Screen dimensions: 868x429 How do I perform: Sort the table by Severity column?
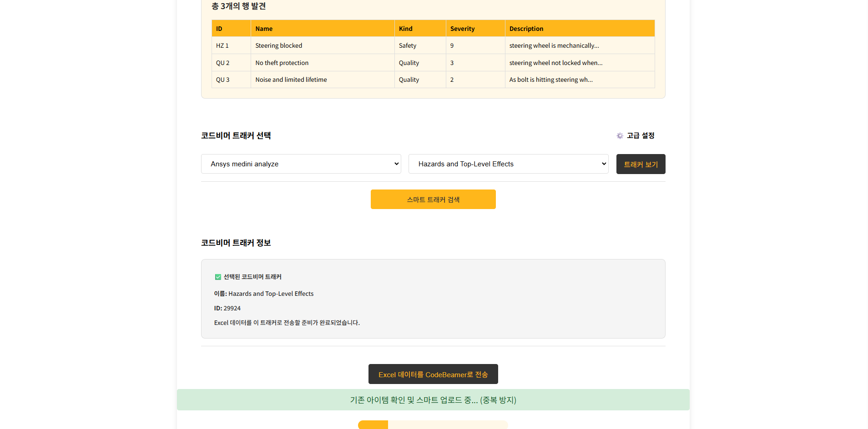click(x=462, y=28)
